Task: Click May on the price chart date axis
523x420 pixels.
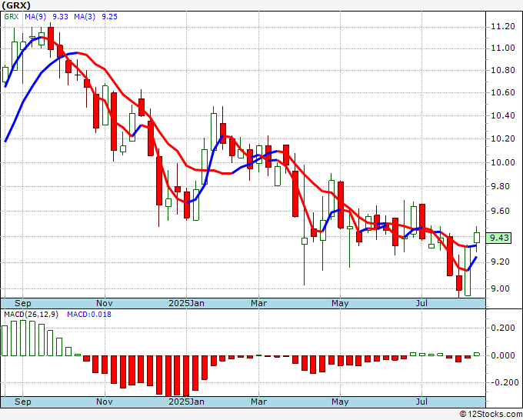Action: click(340, 303)
